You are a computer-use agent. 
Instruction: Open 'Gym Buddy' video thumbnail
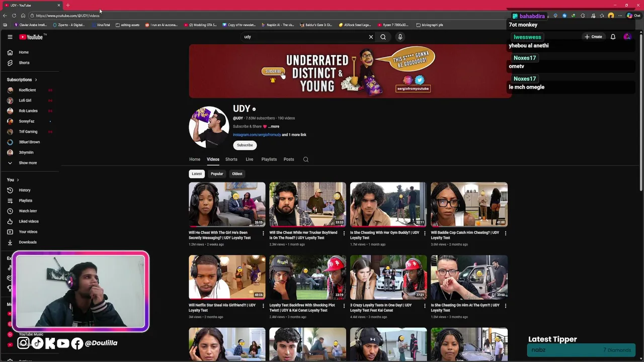click(x=388, y=204)
